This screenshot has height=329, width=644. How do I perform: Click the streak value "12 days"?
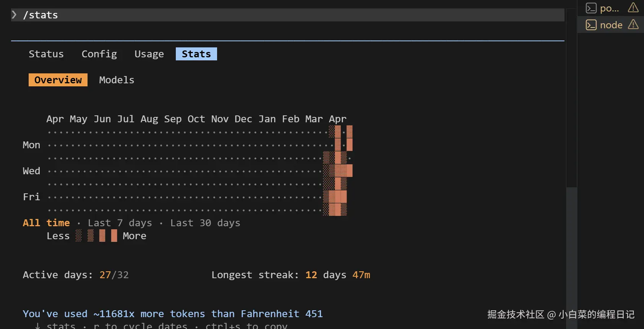[x=326, y=275]
